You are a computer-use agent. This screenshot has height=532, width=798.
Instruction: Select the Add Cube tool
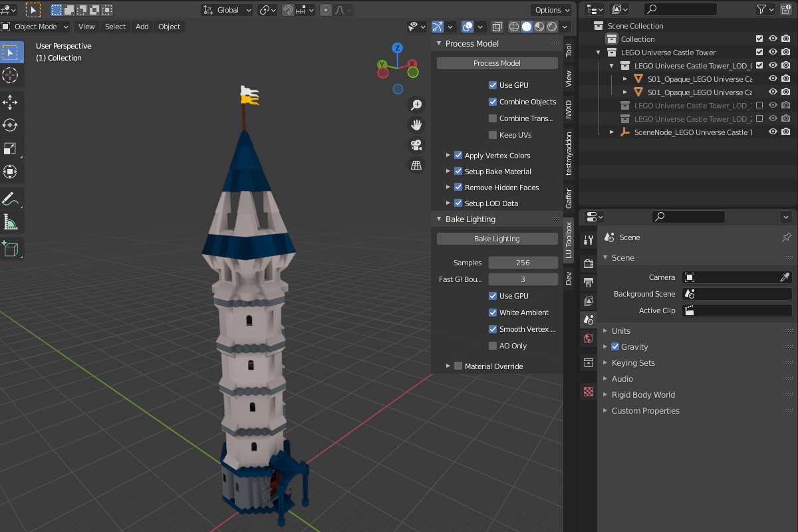click(x=11, y=248)
